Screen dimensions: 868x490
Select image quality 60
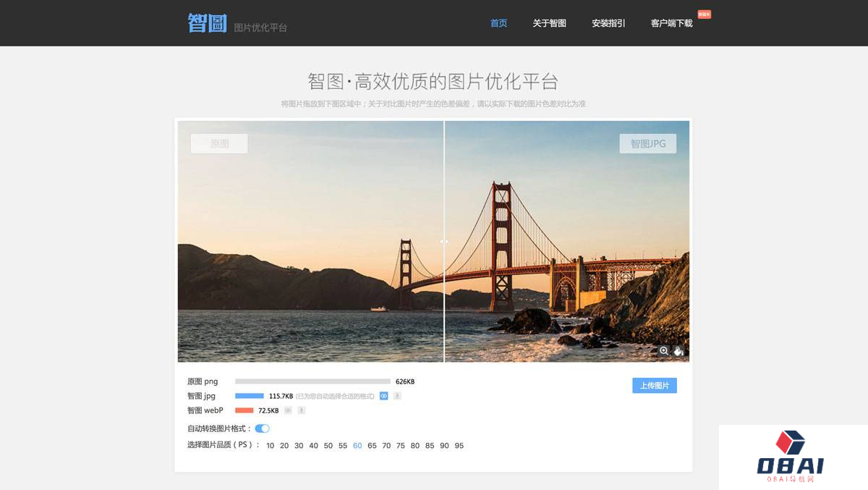357,446
